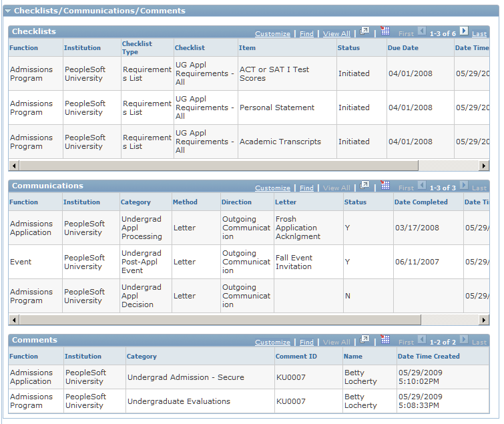The width and height of the screenshot is (504, 424).
Task: Click Customize link in Checklists header
Action: click(272, 34)
